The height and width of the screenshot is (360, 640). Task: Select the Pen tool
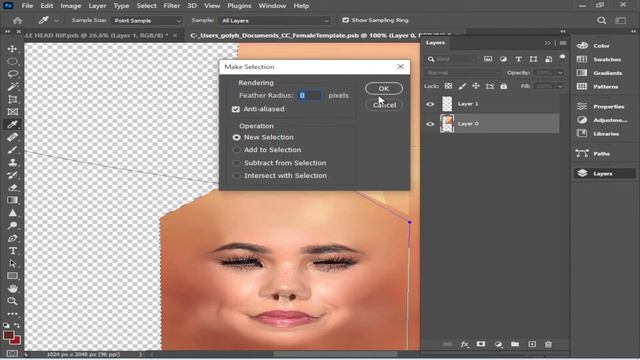pos(12,238)
